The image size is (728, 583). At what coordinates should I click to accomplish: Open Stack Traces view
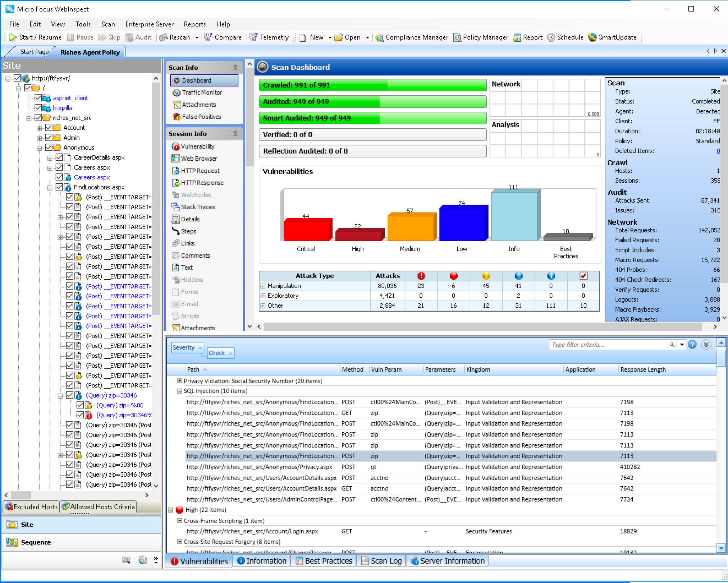(x=198, y=207)
